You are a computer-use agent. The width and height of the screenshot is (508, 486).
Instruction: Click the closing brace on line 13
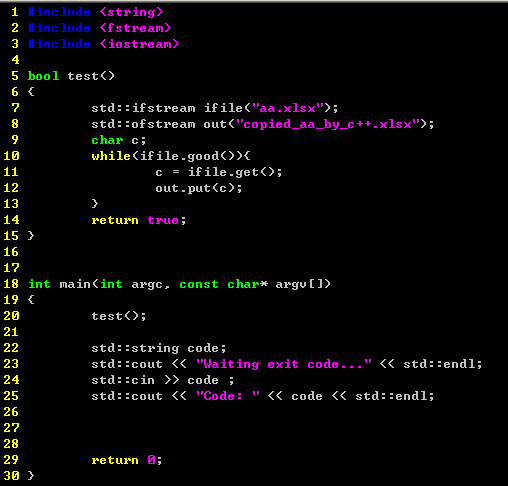(95, 203)
